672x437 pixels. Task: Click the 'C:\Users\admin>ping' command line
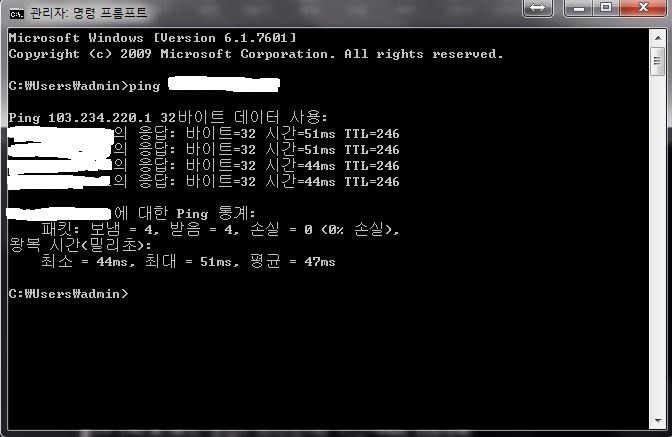[144, 85]
